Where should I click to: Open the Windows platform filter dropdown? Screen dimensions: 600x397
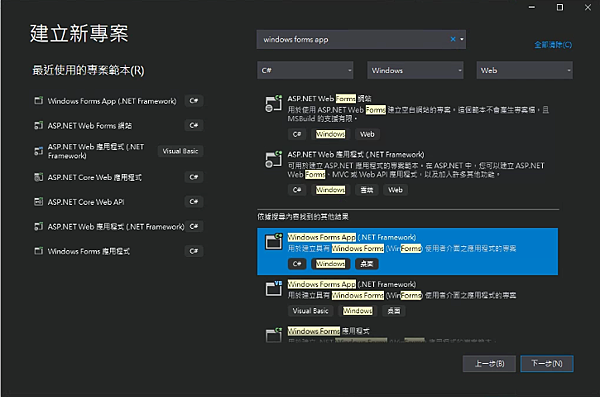[415, 70]
